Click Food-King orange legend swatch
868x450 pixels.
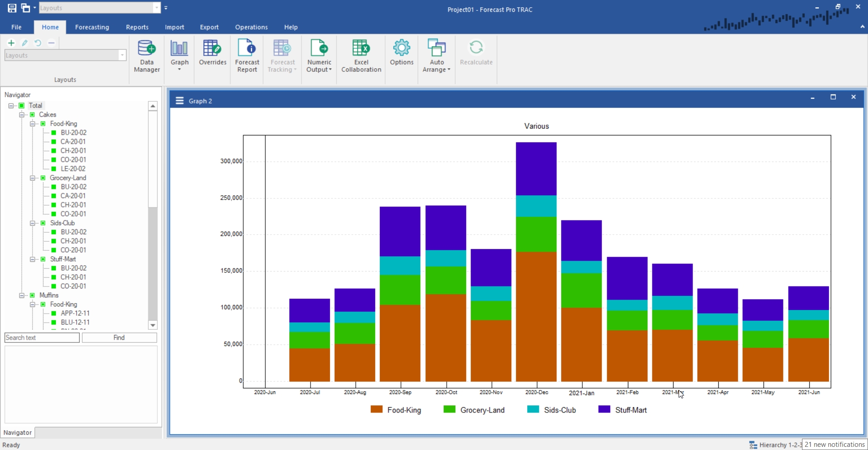tap(377, 409)
